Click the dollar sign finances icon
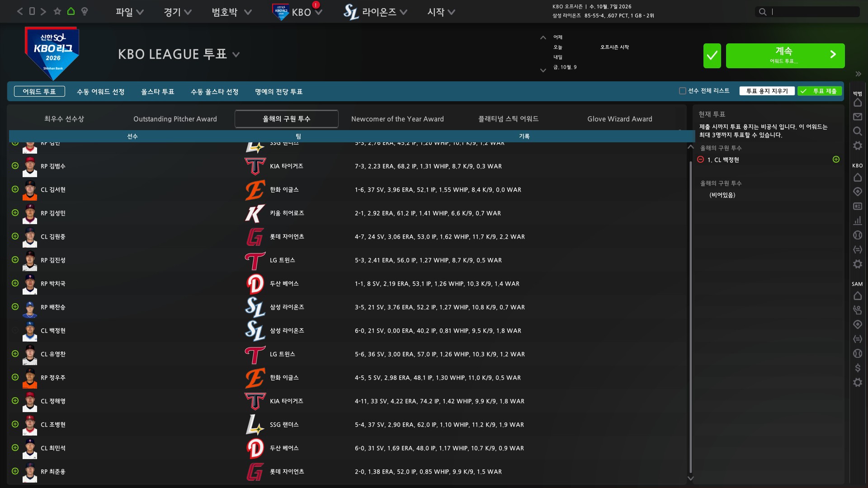Image resolution: width=868 pixels, height=488 pixels. coord(857,368)
